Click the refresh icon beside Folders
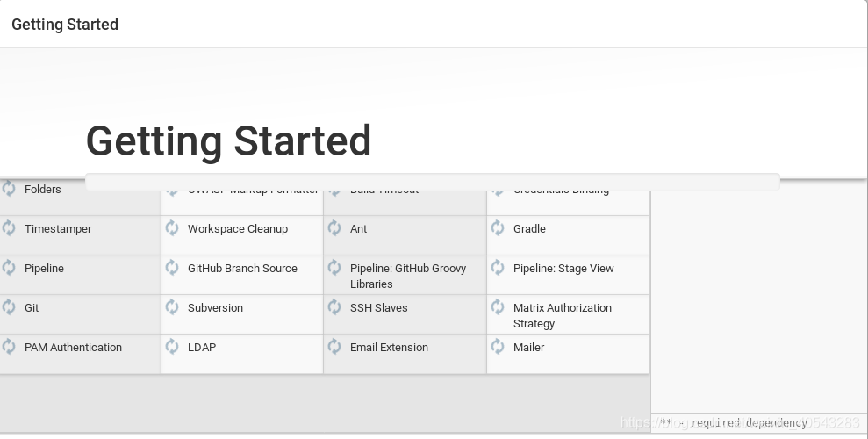The height and width of the screenshot is (439, 868). 9,189
